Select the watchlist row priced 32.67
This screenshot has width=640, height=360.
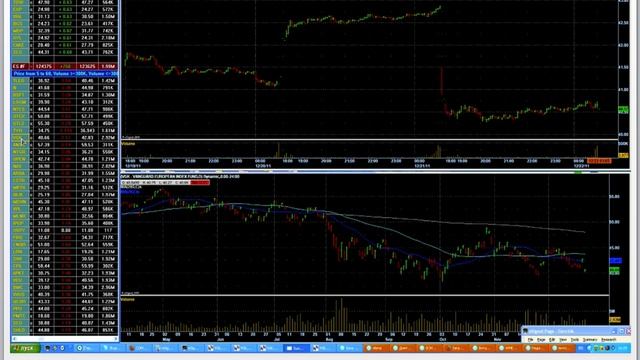[65, 237]
